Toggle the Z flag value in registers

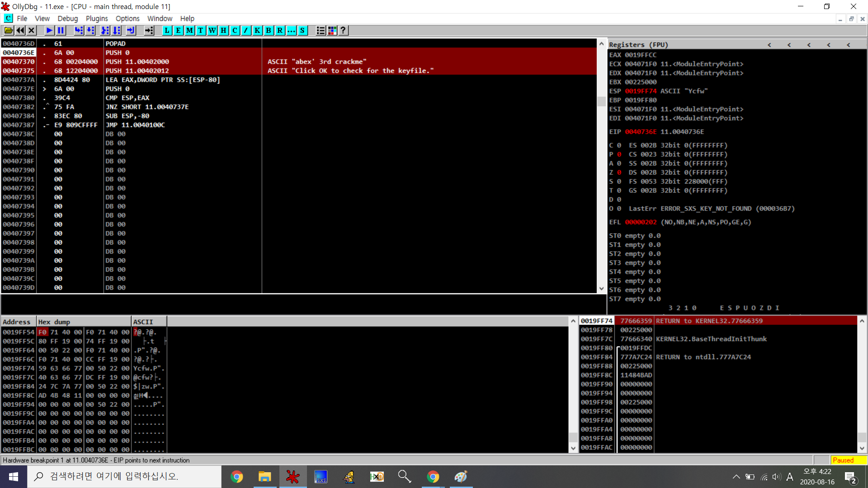pos(619,173)
